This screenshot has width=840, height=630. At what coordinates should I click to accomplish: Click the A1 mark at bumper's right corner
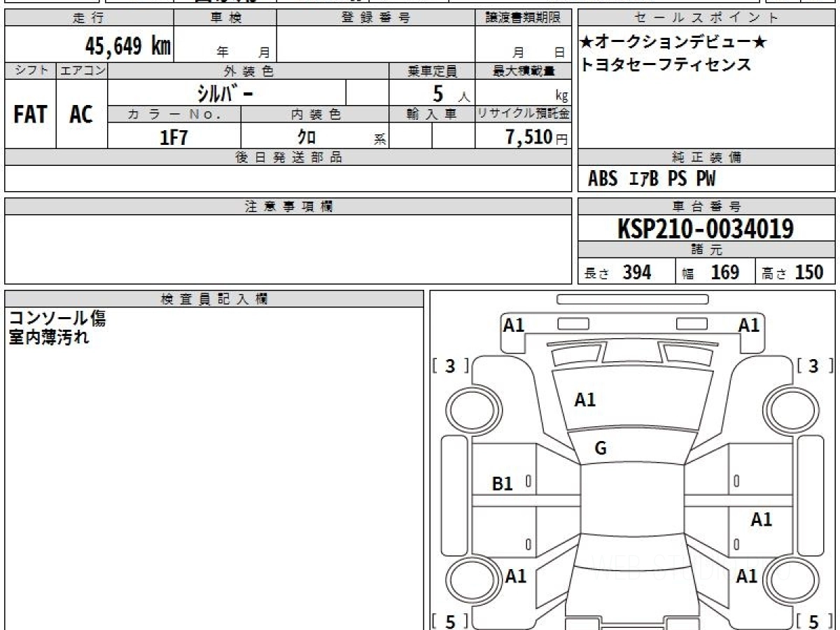(x=749, y=325)
